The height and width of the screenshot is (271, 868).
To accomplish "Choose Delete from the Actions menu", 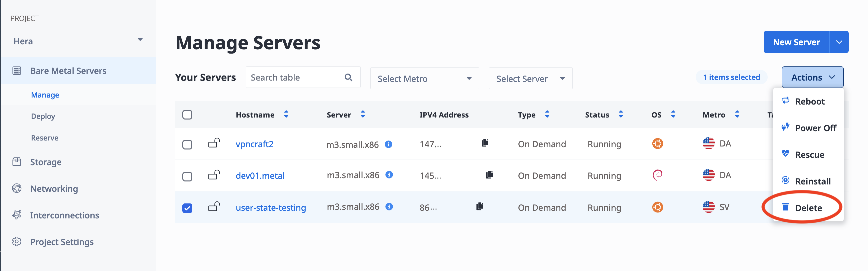I will point(808,208).
